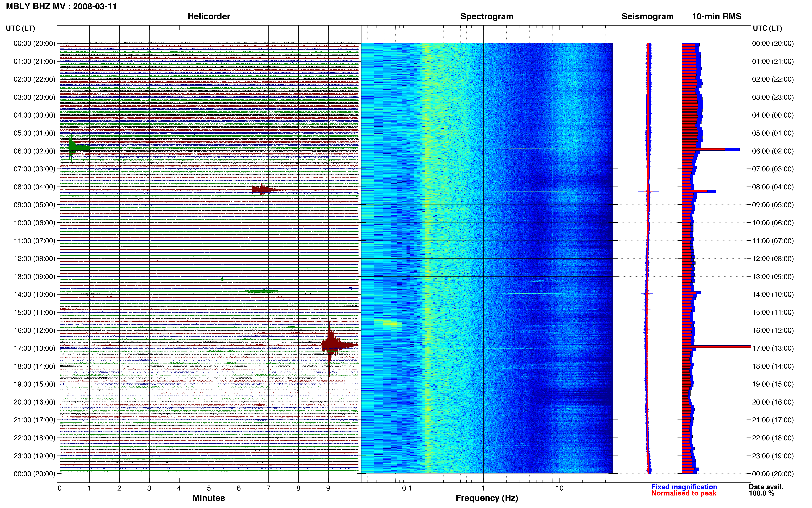
Task: Click right time label '03:00 (23:00)'
Action: [x=773, y=97]
